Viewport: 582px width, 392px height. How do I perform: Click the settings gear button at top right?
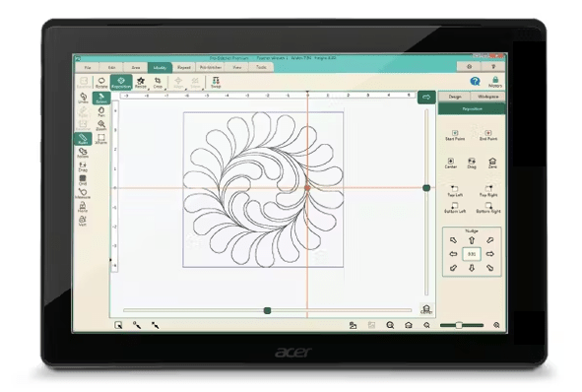(469, 66)
